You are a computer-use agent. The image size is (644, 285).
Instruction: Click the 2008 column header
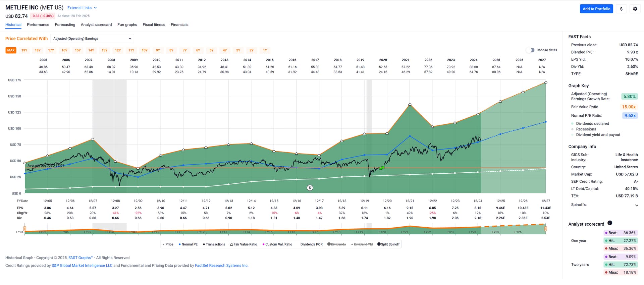(x=111, y=60)
